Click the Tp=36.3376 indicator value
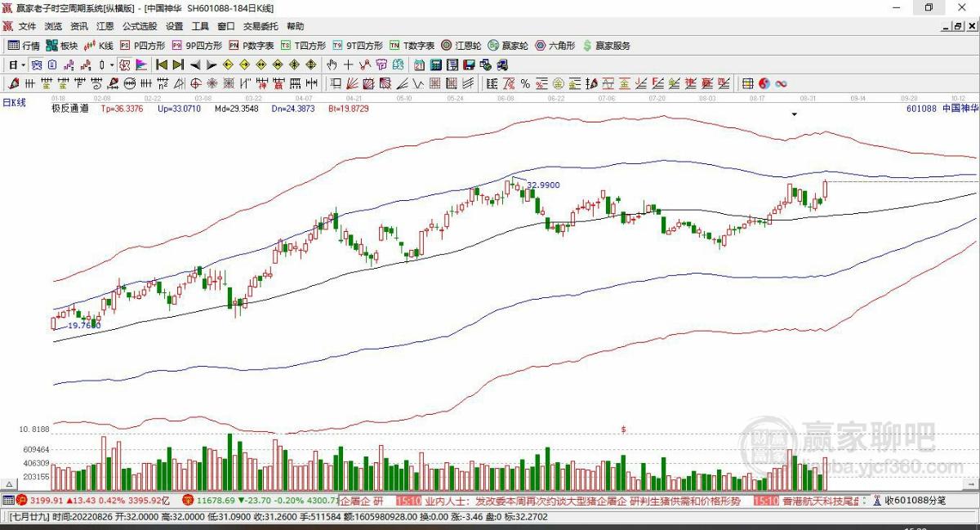Viewport: 980px width, 530px height. point(122,108)
